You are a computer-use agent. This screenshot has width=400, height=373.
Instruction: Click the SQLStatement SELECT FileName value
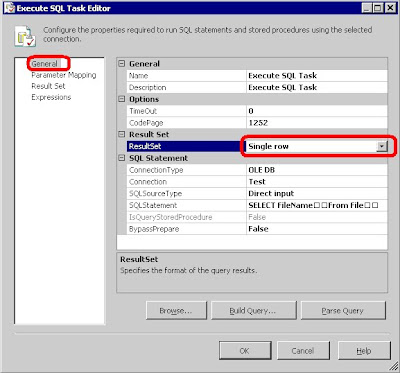pyautogui.click(x=317, y=205)
